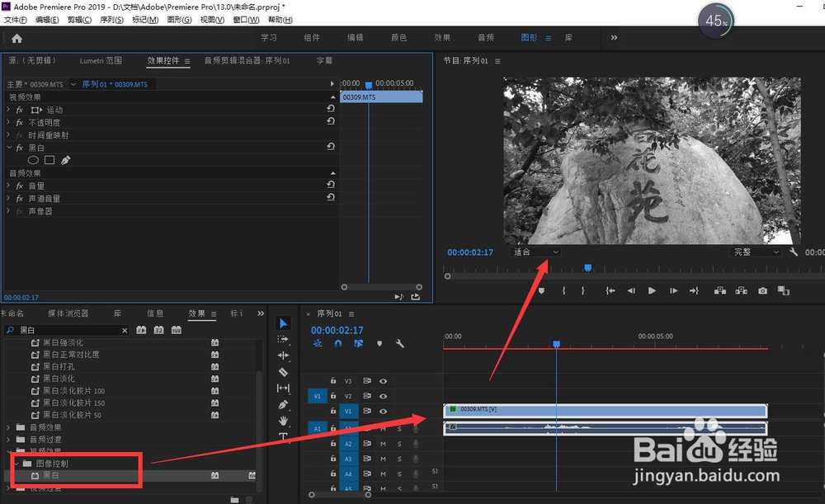Expand the 音量 effect properties
This screenshot has width=825, height=504.
pyautogui.click(x=8, y=186)
